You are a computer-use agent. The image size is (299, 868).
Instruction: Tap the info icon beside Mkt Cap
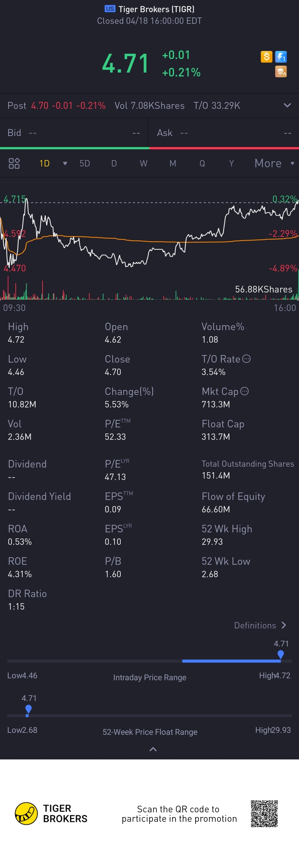244,391
